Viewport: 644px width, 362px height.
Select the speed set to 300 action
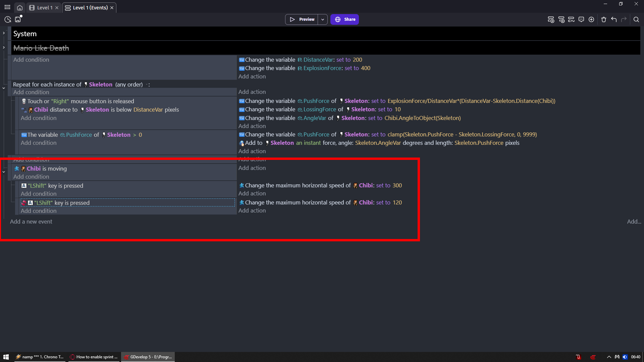320,185
